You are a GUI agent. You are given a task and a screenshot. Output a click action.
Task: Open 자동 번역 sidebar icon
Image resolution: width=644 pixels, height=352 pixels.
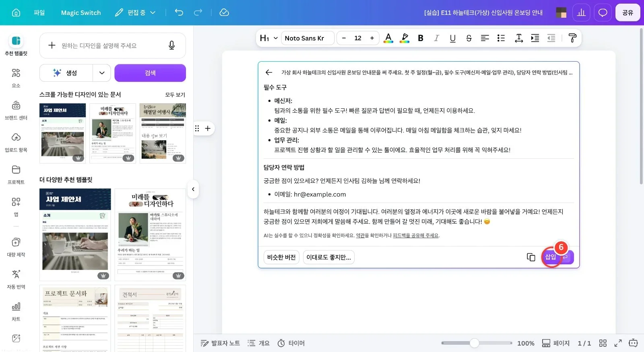click(16, 279)
